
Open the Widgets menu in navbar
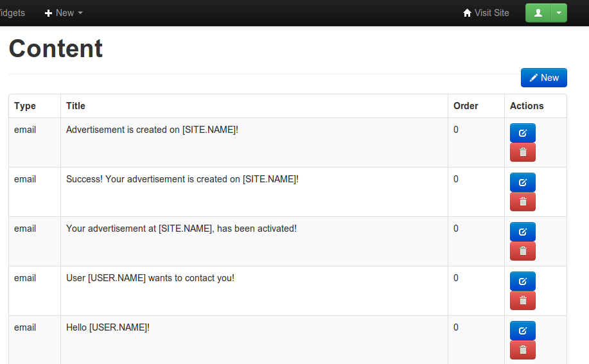12,13
